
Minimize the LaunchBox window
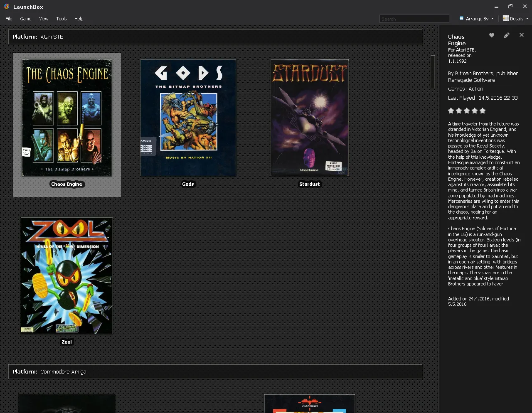click(x=496, y=7)
